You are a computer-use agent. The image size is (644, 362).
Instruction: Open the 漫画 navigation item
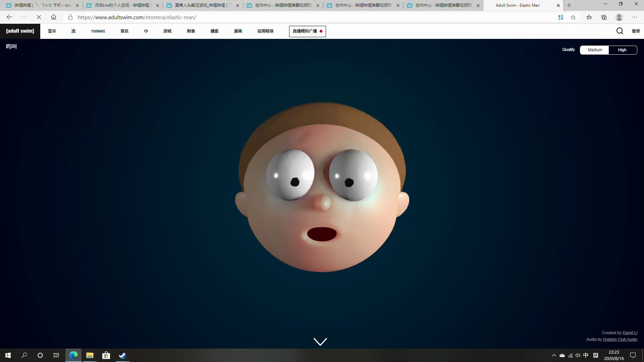[x=238, y=31]
